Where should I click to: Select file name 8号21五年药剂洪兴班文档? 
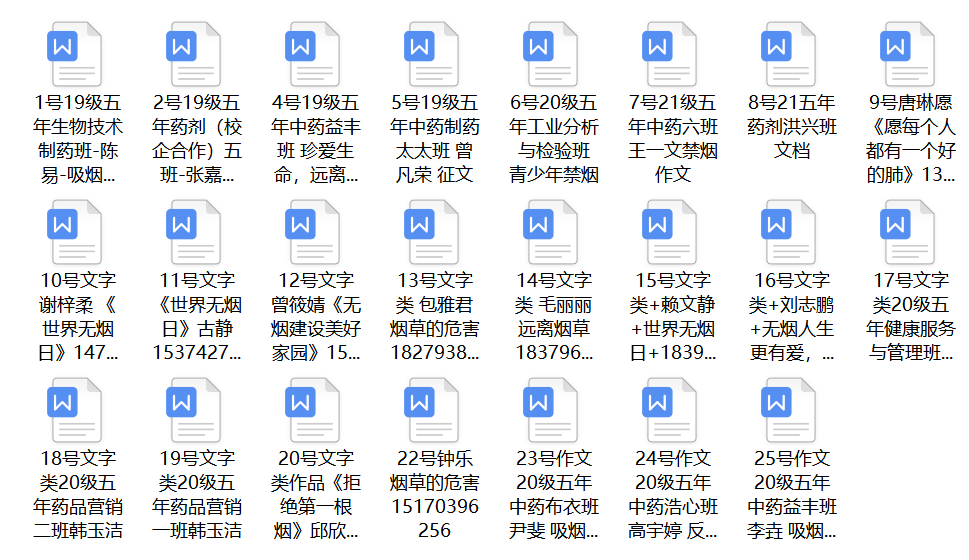tap(792, 126)
